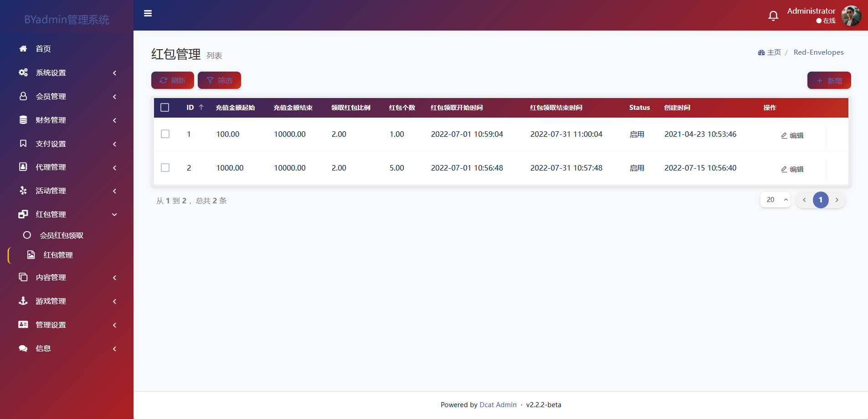The width and height of the screenshot is (868, 419).
Task: Expand the 代理管理 chevron
Action: click(114, 167)
